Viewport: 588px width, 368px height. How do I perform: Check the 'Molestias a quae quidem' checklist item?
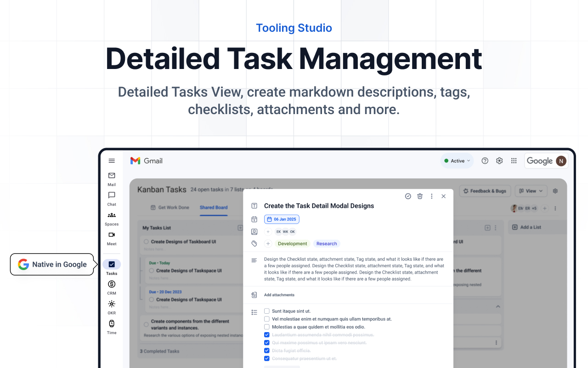(266, 327)
